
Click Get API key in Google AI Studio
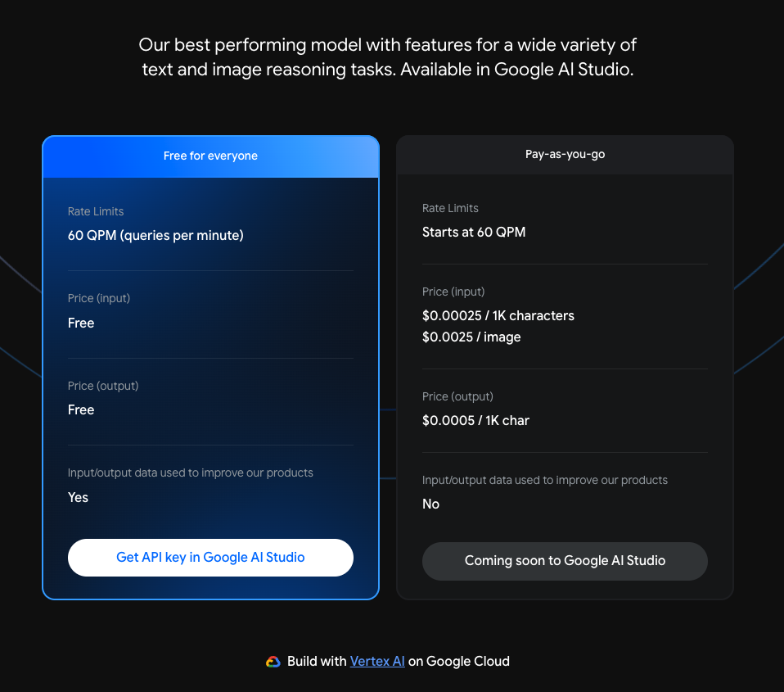coord(210,558)
